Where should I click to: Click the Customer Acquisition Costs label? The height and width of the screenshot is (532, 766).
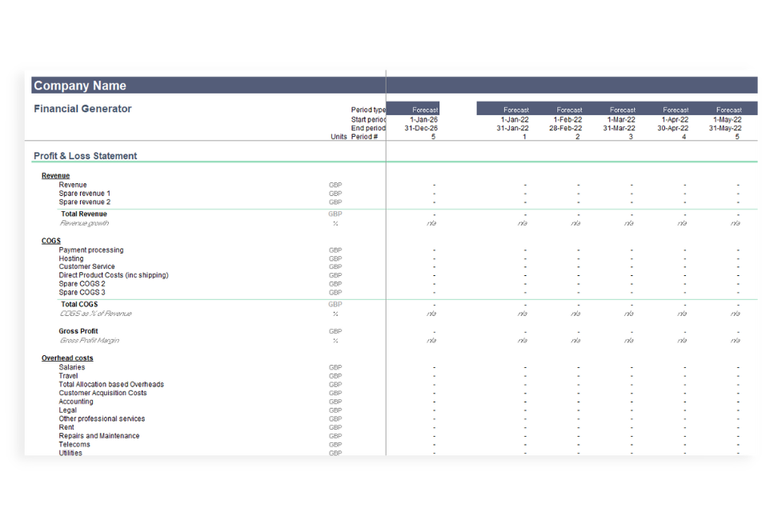pos(102,393)
